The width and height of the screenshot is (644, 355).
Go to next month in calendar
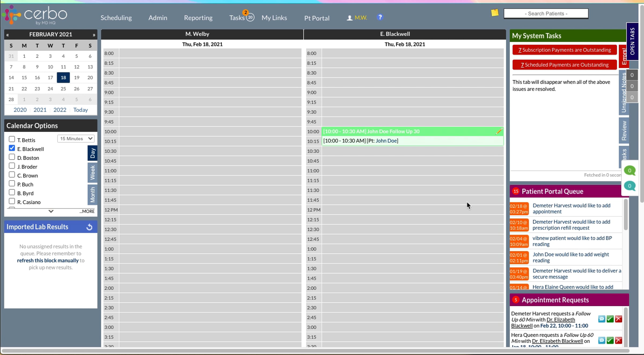(x=94, y=35)
